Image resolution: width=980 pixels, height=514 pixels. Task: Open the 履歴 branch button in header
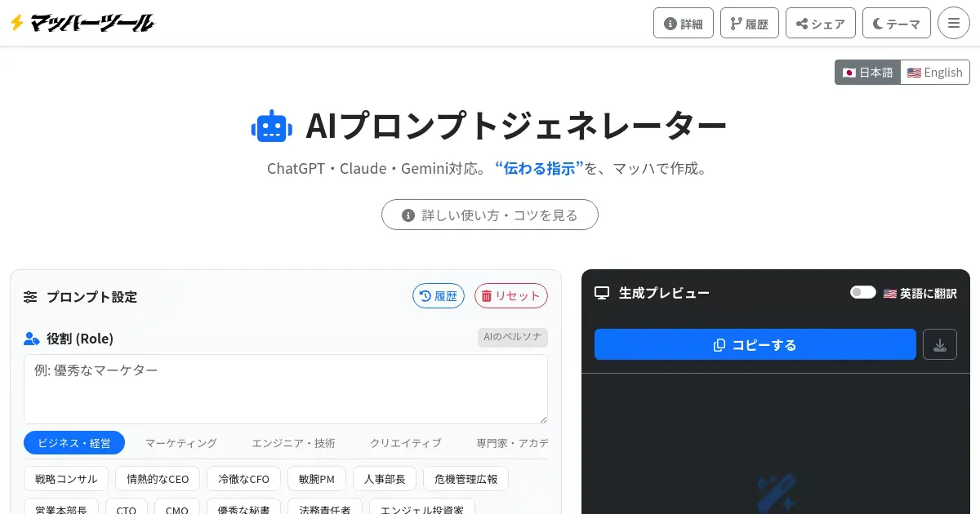(x=749, y=23)
